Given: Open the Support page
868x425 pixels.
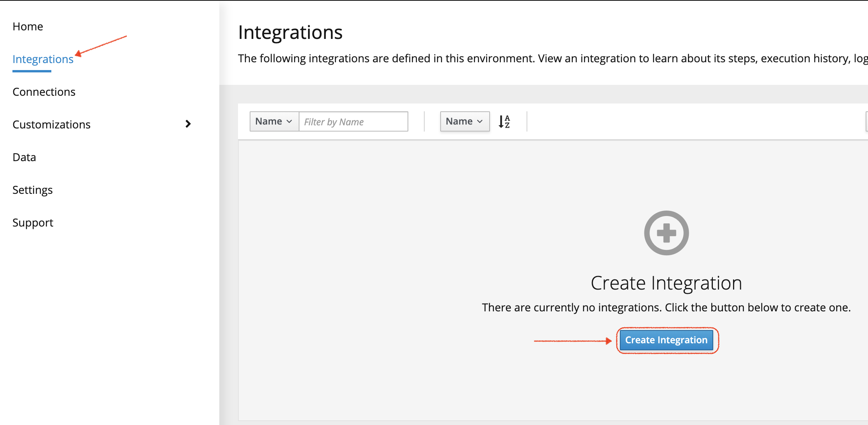Looking at the screenshot, I should click(x=33, y=223).
